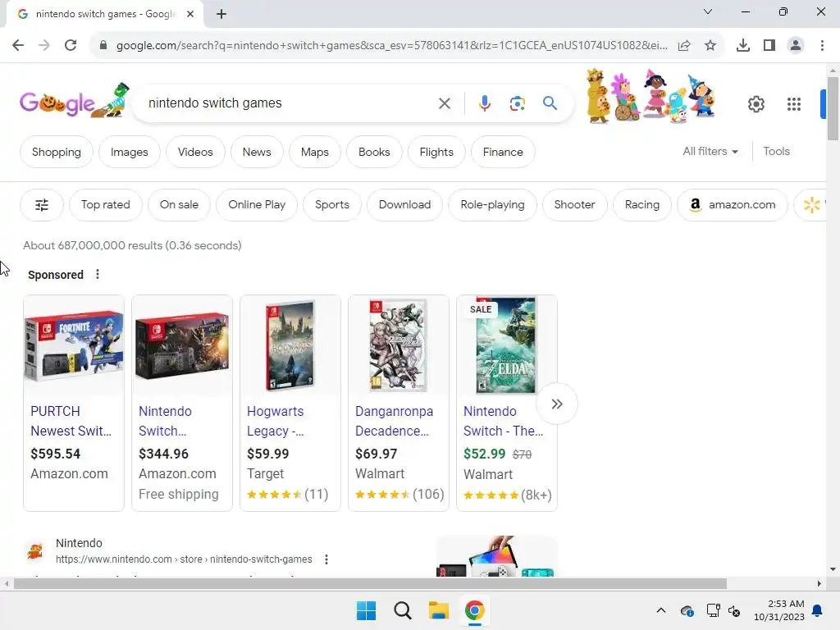The width and height of the screenshot is (840, 630).
Task: Reload the page with the refresh icon
Action: (71, 45)
